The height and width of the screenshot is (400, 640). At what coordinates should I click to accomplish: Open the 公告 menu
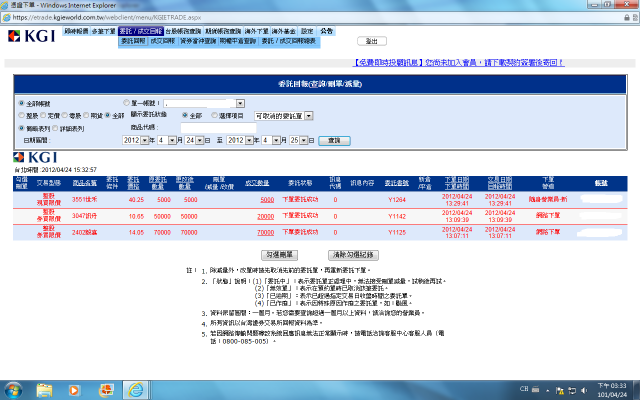pyautogui.click(x=326, y=31)
